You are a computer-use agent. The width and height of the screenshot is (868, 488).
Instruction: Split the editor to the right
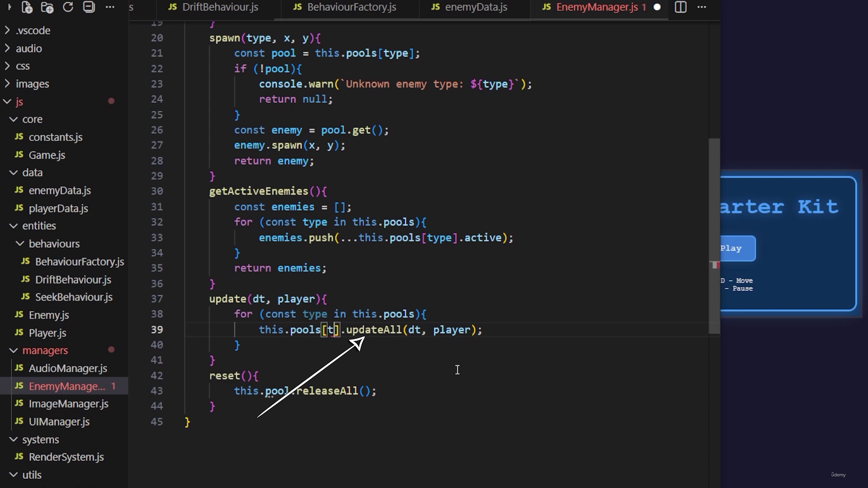[x=680, y=7]
